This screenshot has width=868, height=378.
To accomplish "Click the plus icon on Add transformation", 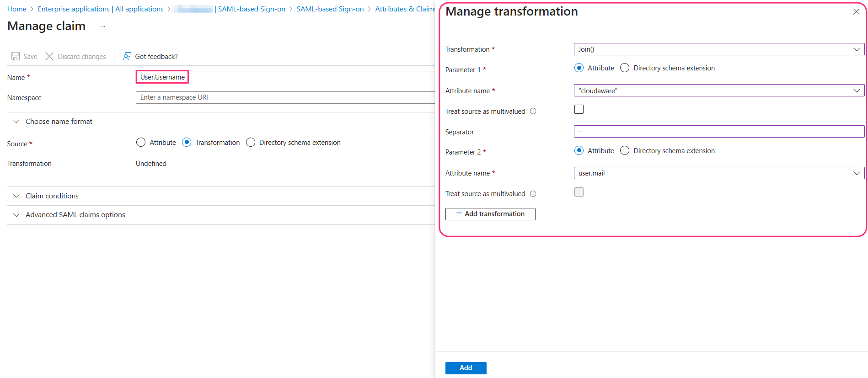I will 459,213.
